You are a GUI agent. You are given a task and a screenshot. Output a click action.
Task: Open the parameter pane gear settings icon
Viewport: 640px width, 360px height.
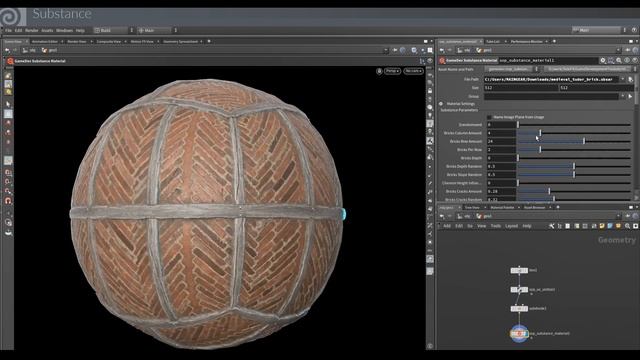tap(603, 60)
